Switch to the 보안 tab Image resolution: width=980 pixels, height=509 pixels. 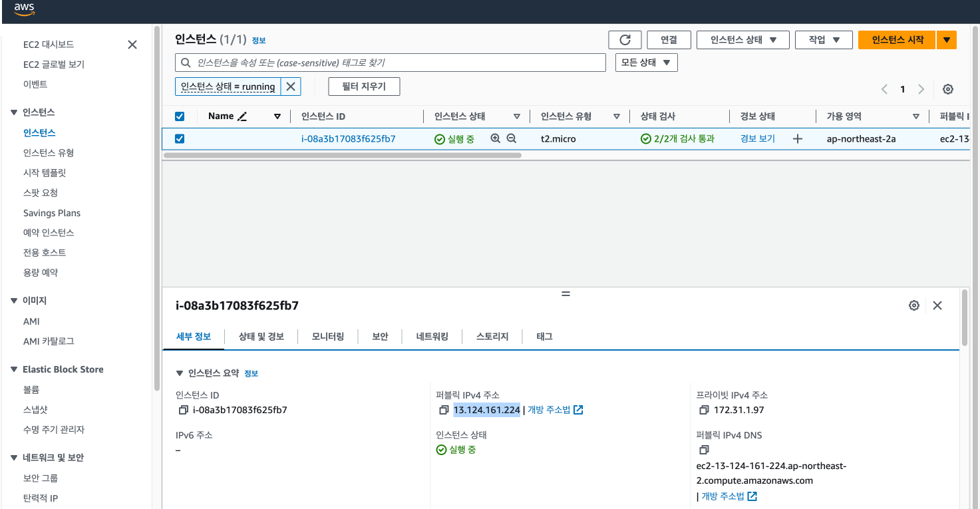pos(380,337)
